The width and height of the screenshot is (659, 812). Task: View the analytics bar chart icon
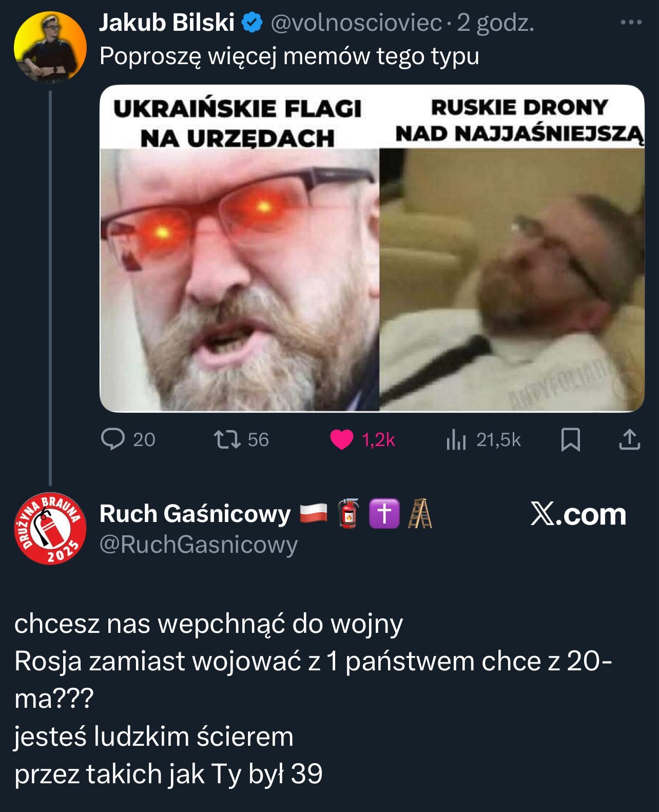point(456,440)
